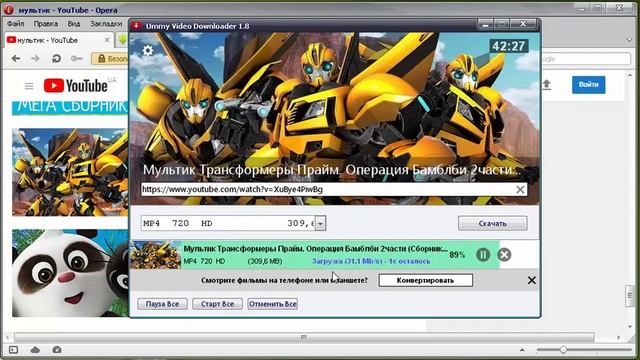Click the Войти sign-in button

(588, 84)
